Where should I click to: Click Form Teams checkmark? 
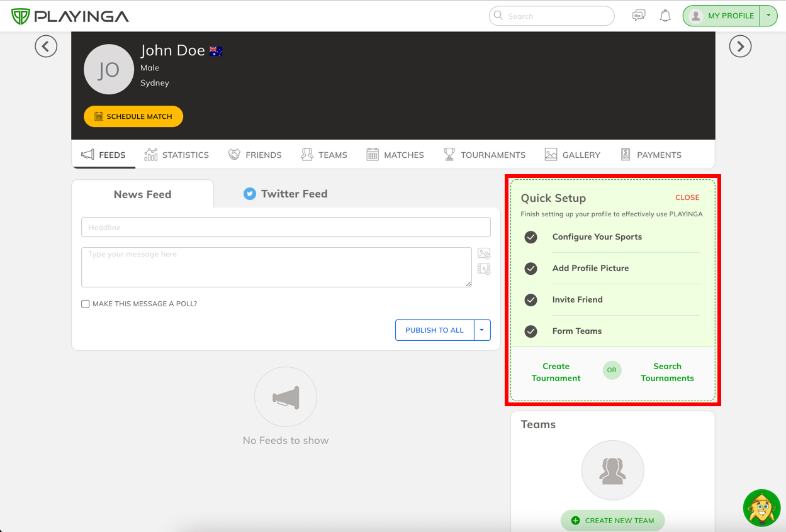click(x=531, y=331)
